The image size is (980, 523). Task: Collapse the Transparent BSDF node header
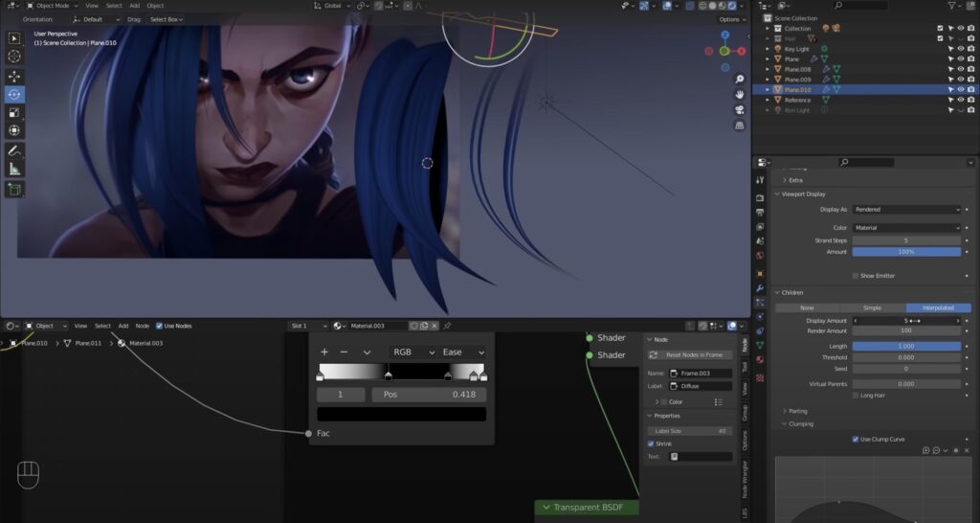(x=546, y=508)
